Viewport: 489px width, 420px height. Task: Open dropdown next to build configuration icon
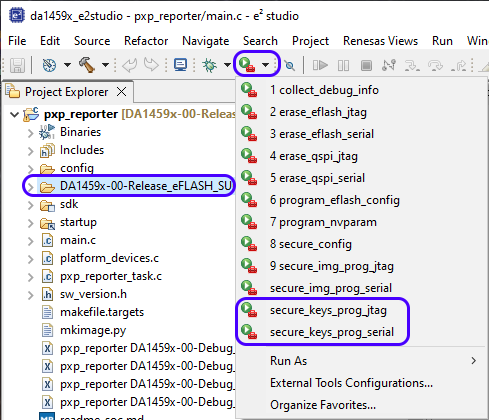(x=67, y=65)
